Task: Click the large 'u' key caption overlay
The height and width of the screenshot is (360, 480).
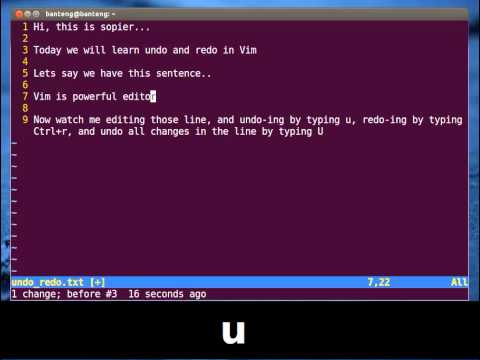Action: (x=234, y=332)
